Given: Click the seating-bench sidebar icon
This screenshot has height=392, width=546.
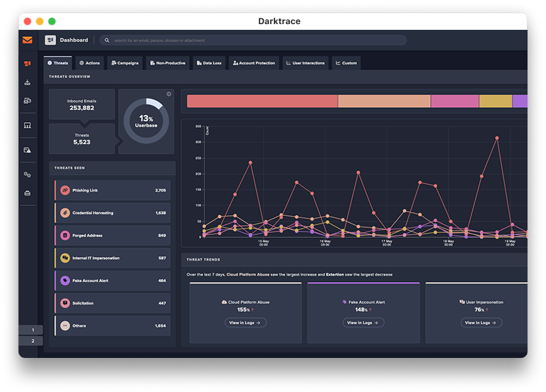Looking at the screenshot, I should click(28, 125).
